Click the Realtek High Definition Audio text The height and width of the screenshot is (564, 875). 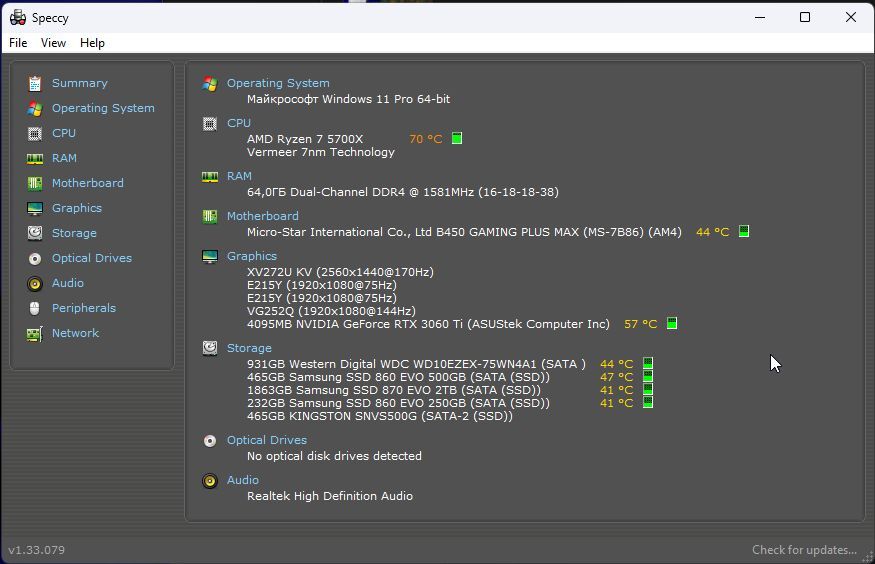[330, 496]
